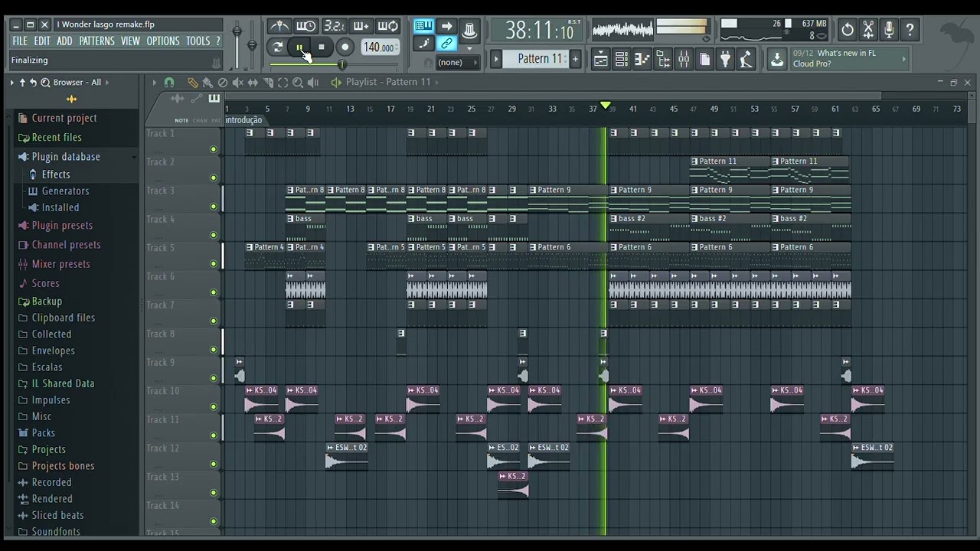Select the pencil draw tool in Playlist
Viewport: 980px width, 551px height.
tap(192, 83)
